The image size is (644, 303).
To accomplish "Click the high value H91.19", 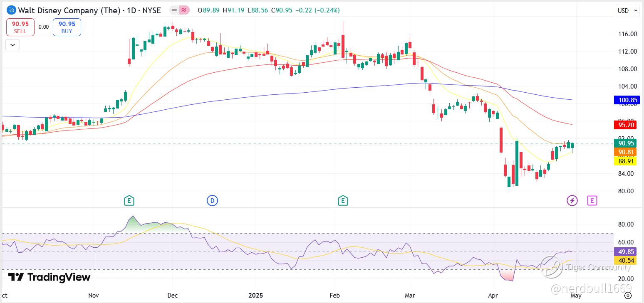I will click(x=234, y=10).
